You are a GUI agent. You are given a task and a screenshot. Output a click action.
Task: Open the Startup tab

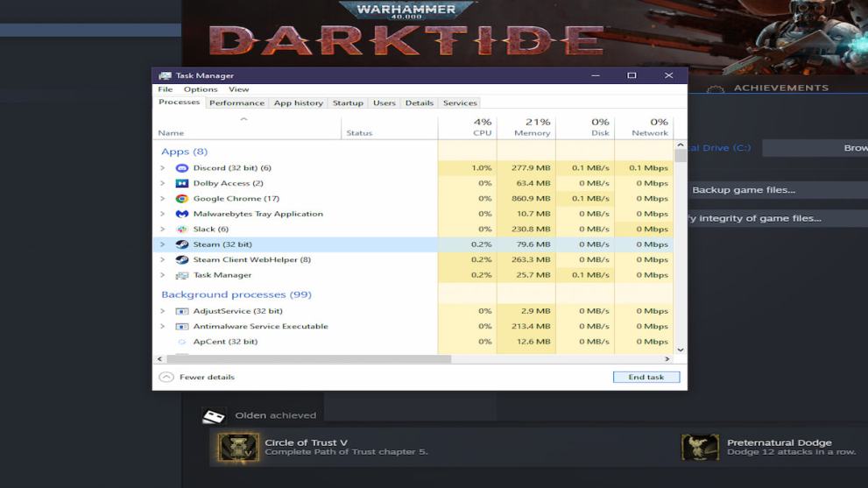pyautogui.click(x=348, y=103)
